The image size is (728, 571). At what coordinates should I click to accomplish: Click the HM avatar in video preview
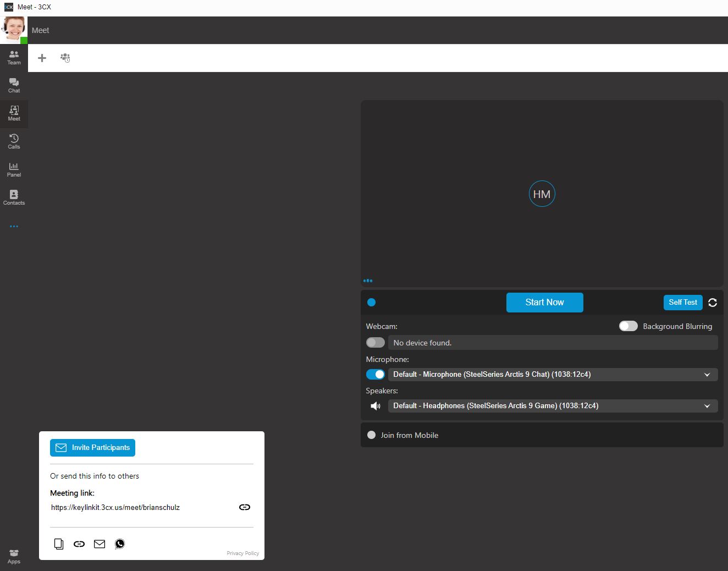[542, 194]
